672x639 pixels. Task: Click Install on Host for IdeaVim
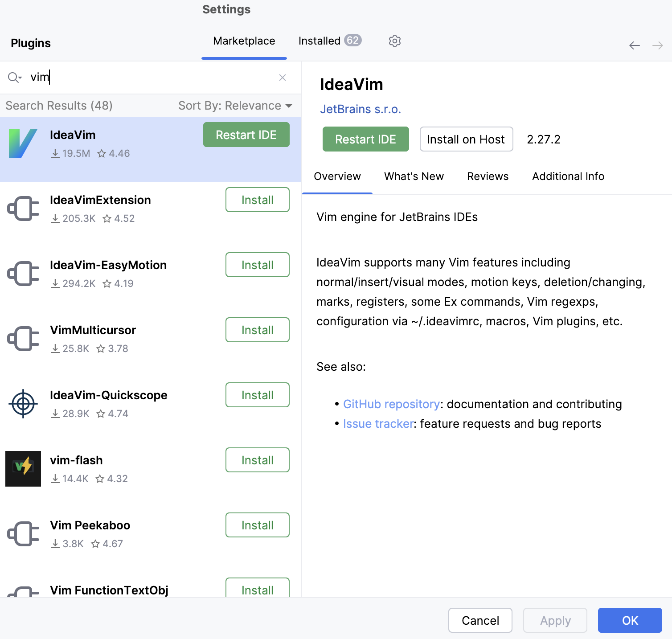pyautogui.click(x=466, y=139)
